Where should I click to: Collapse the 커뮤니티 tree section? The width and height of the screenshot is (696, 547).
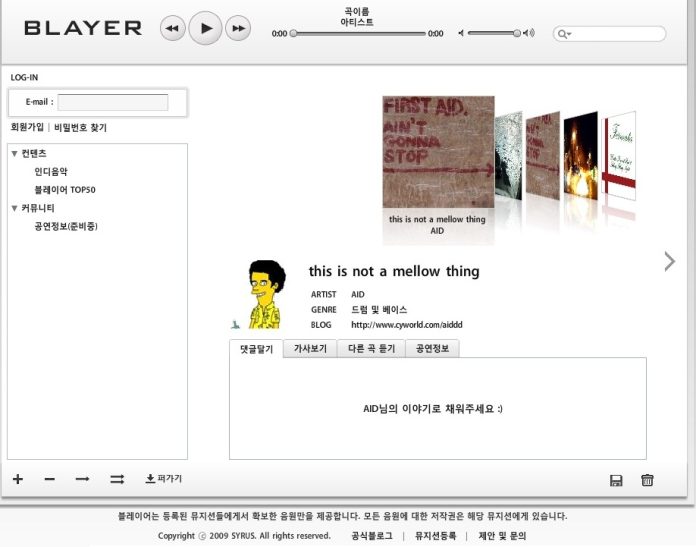[x=15, y=208]
